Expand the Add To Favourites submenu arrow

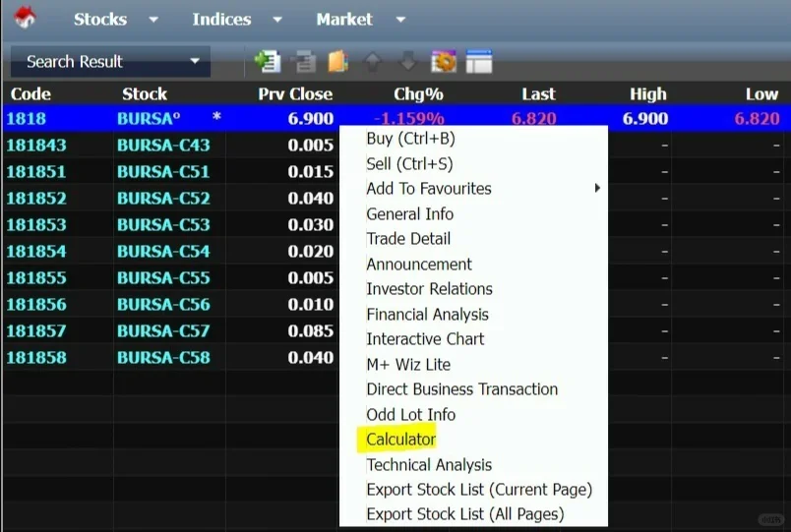(597, 188)
